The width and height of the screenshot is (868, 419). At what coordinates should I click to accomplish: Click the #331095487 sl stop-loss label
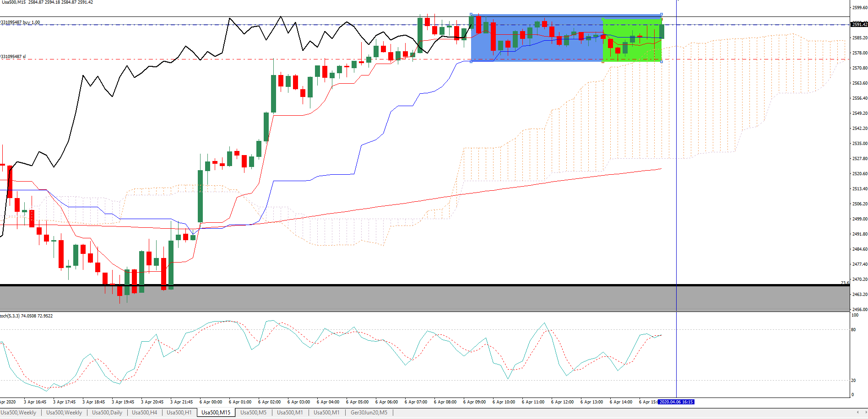point(13,57)
